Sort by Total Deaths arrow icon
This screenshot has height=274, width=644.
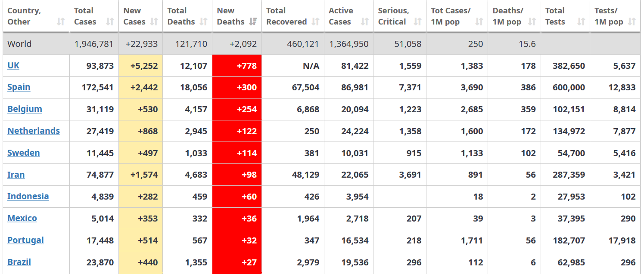pyautogui.click(x=204, y=22)
